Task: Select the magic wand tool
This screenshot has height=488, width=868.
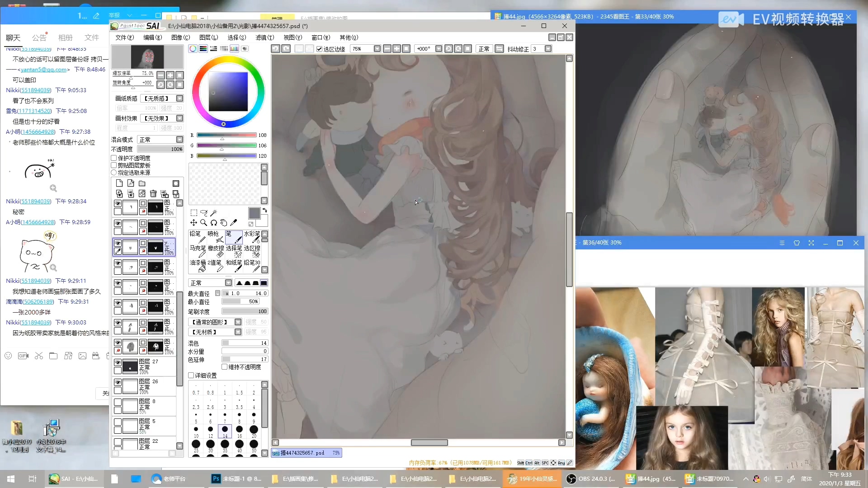Action: [x=213, y=213]
